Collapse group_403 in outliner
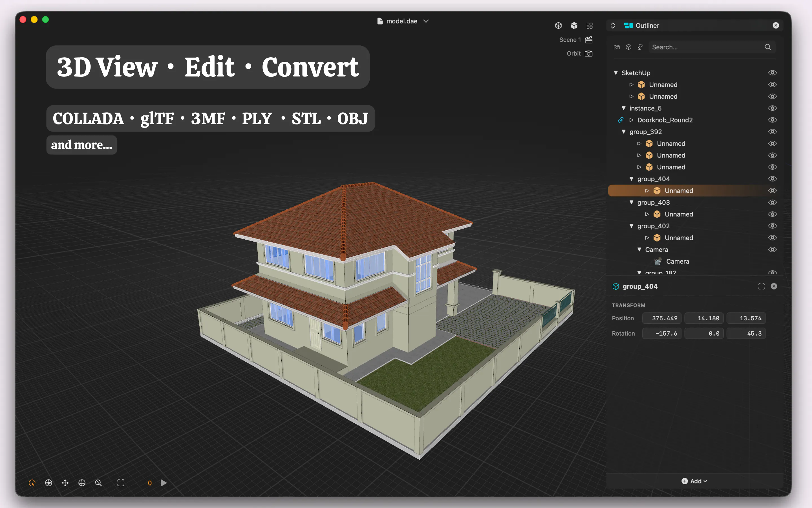Screen dimensions: 812x508 [631, 202]
